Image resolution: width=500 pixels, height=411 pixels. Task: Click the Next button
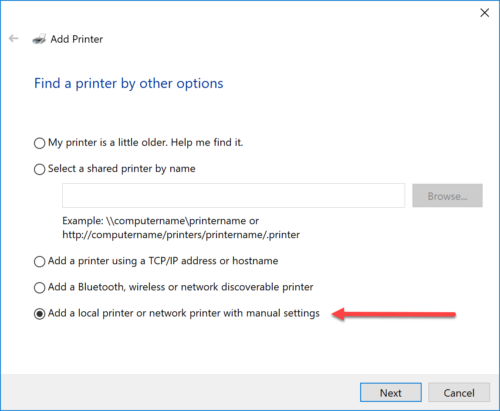[x=391, y=393]
